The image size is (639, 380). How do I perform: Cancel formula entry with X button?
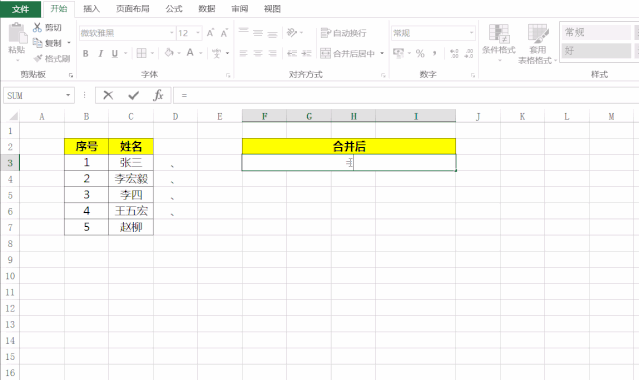108,95
